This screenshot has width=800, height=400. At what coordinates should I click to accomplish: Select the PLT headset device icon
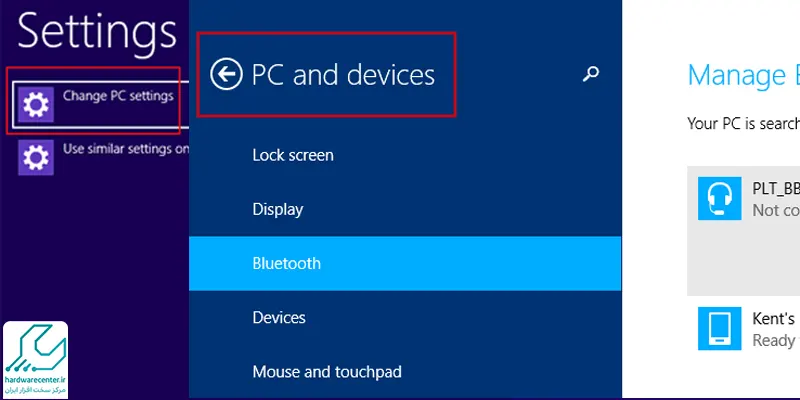point(719,198)
